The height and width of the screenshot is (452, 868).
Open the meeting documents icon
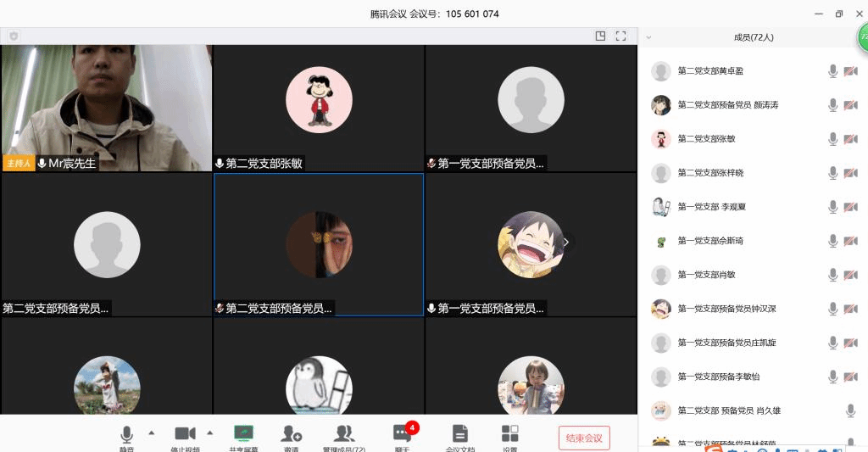tap(459, 435)
